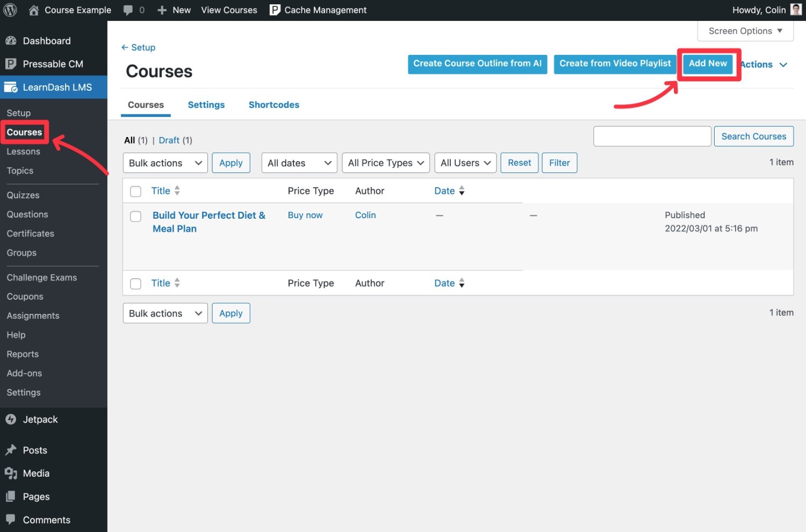Click View Courses in admin bar
Image resolution: width=806 pixels, height=532 pixels.
[229, 10]
